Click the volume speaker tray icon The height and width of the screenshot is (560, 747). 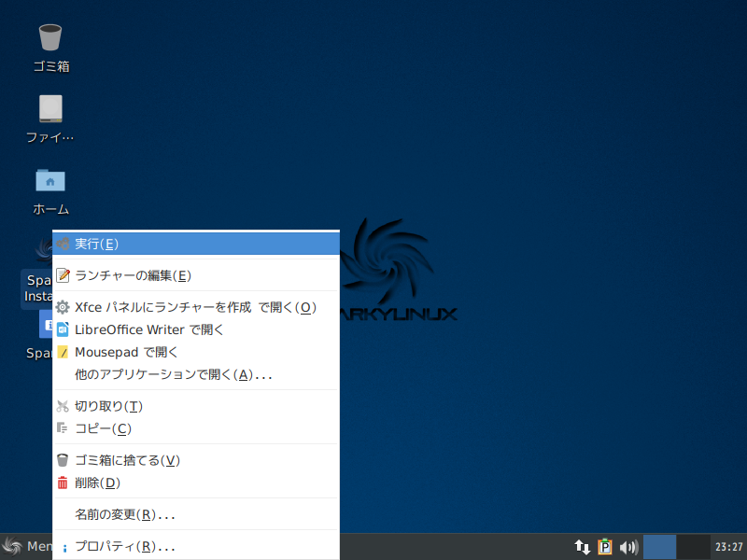tap(628, 547)
